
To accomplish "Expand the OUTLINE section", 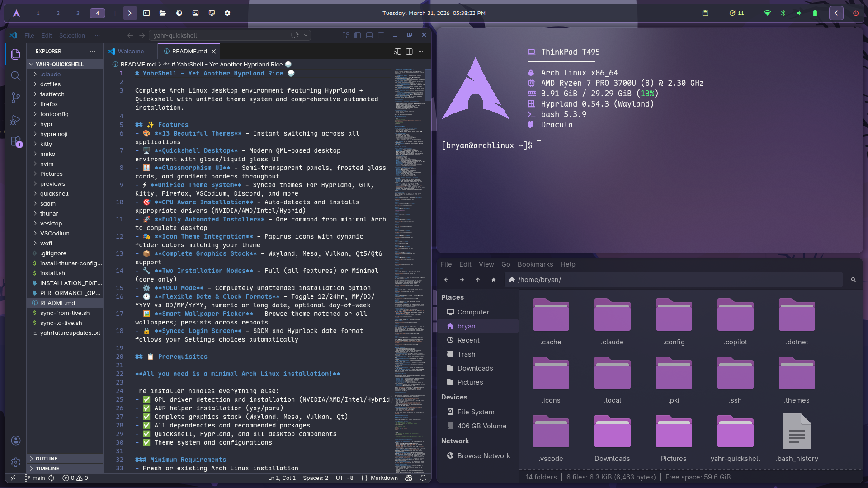I will point(65,459).
